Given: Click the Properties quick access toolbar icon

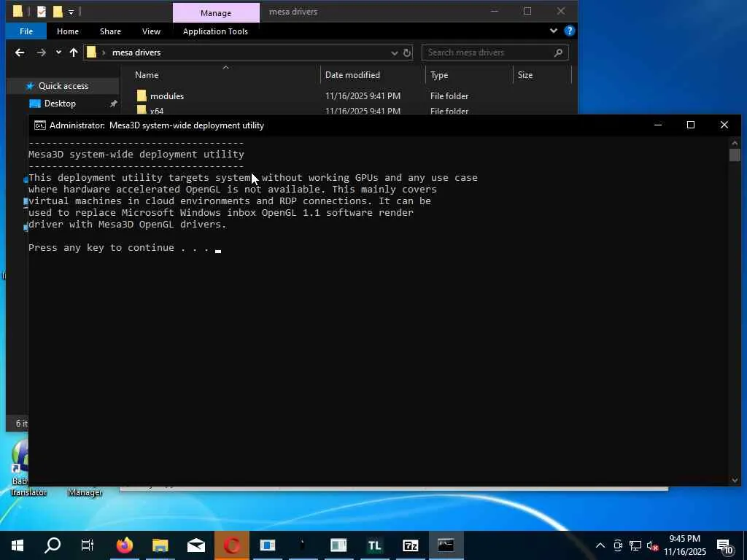Looking at the screenshot, I should pyautogui.click(x=42, y=12).
